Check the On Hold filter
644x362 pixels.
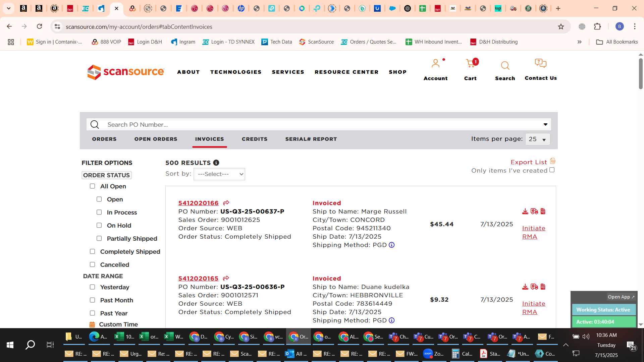click(99, 225)
